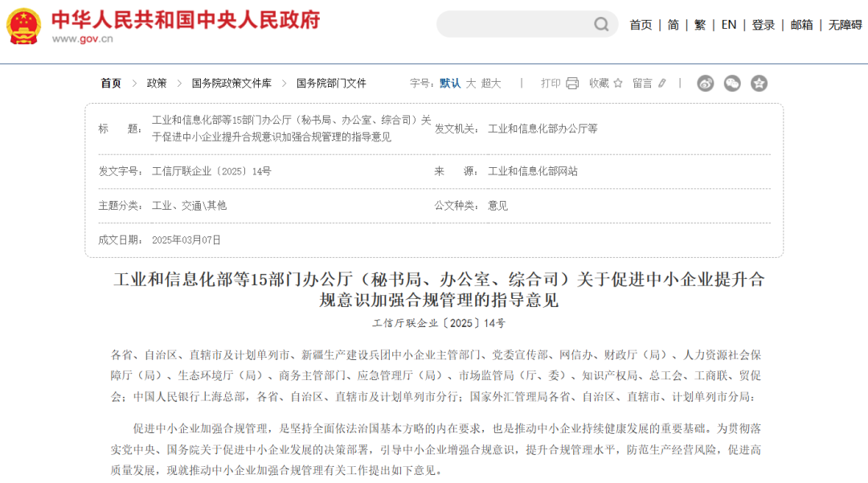Image resolution: width=868 pixels, height=483 pixels.
Task: Open the 国务院部门文件 breadcrumb link
Action: click(x=333, y=83)
